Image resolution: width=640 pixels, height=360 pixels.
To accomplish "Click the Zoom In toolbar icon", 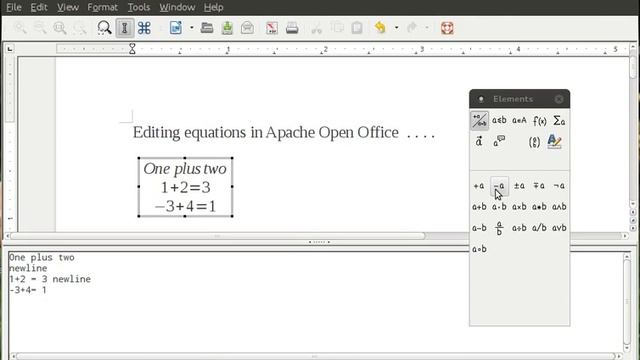I will pyautogui.click(x=20, y=28).
